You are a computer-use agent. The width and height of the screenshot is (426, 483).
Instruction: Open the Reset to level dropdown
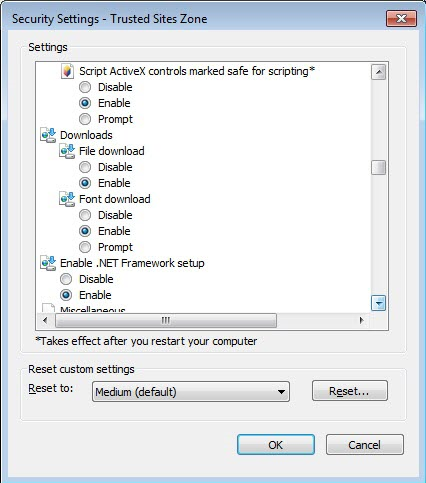[191, 392]
